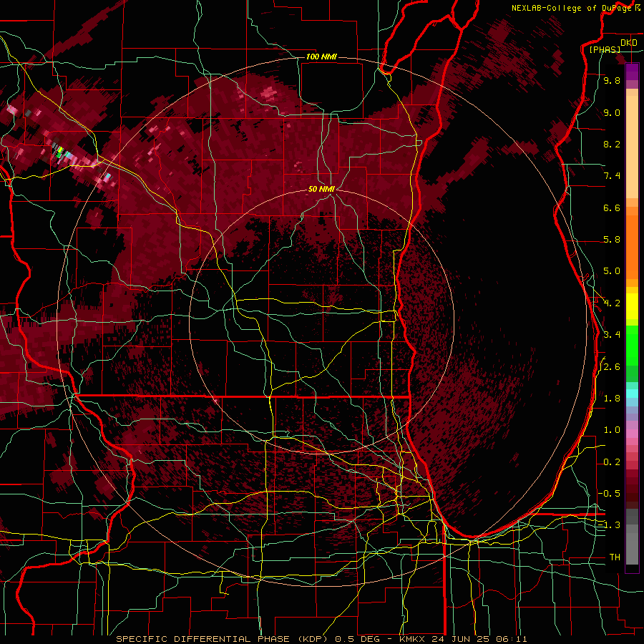Click the 100 NMI range ring label
This screenshot has height=644, width=644.
point(321,57)
